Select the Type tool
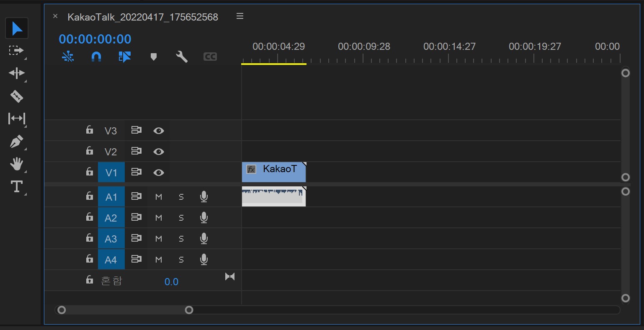This screenshot has width=644, height=330. tap(16, 186)
